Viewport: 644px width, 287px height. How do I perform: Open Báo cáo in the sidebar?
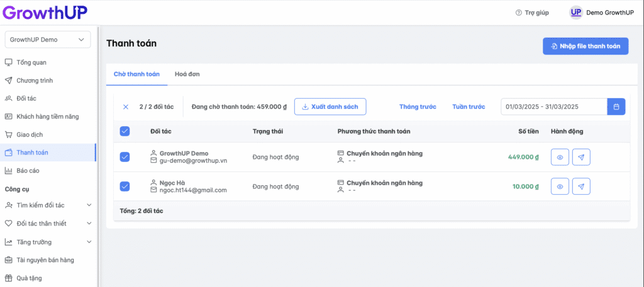point(31,170)
